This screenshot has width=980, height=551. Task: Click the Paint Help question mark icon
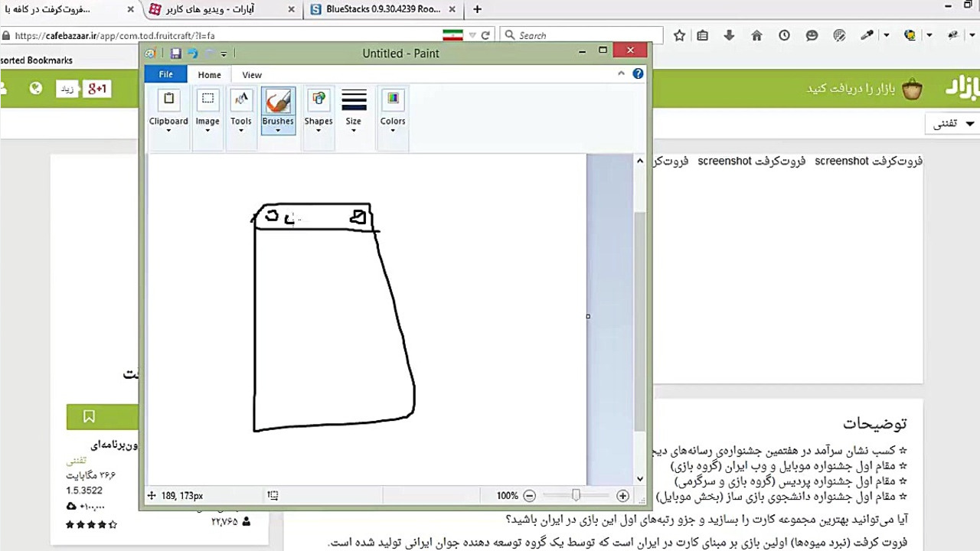638,73
